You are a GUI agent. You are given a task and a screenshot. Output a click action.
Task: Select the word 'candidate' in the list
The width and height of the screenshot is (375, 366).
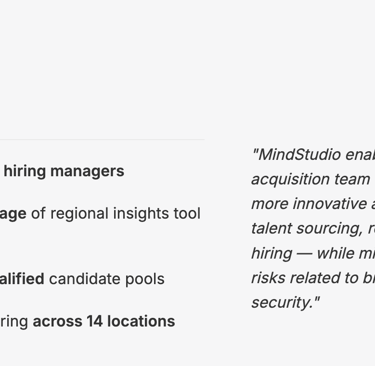85,279
